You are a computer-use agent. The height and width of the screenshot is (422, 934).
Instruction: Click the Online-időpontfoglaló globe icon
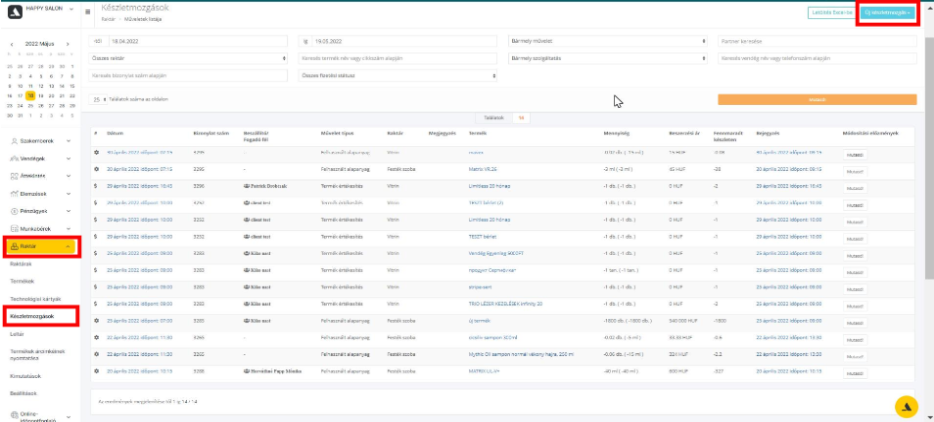tap(15, 415)
